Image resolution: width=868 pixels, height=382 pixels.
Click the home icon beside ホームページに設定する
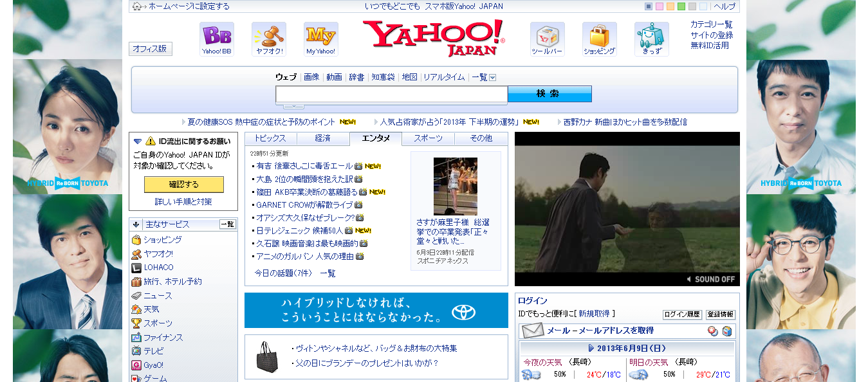tap(137, 6)
